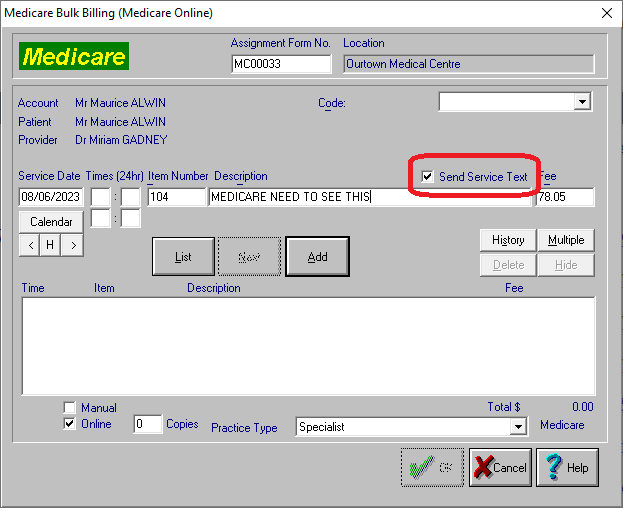Click the greyed Hide button
The height and width of the screenshot is (508, 623).
(566, 265)
